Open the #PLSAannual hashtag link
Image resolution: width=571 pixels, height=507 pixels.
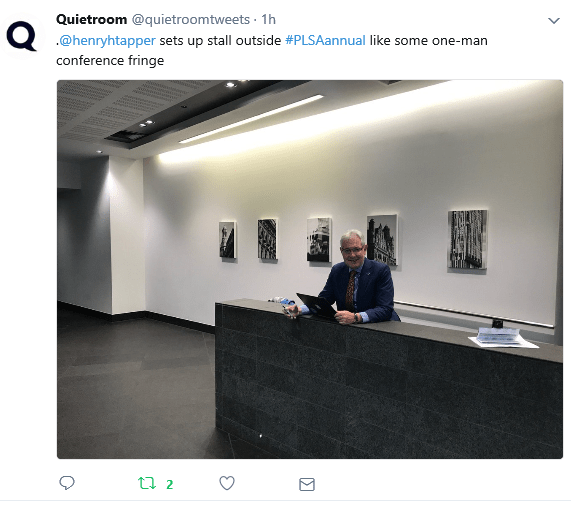pyautogui.click(x=325, y=40)
